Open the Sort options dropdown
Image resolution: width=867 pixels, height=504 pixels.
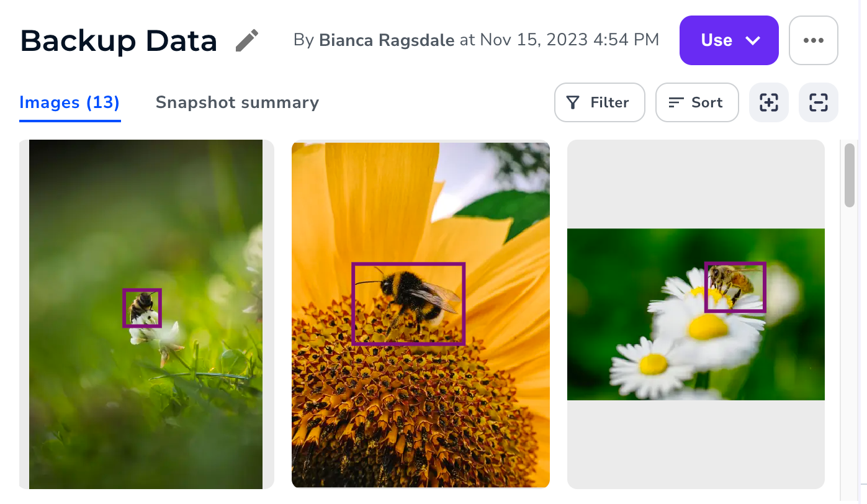click(x=697, y=102)
